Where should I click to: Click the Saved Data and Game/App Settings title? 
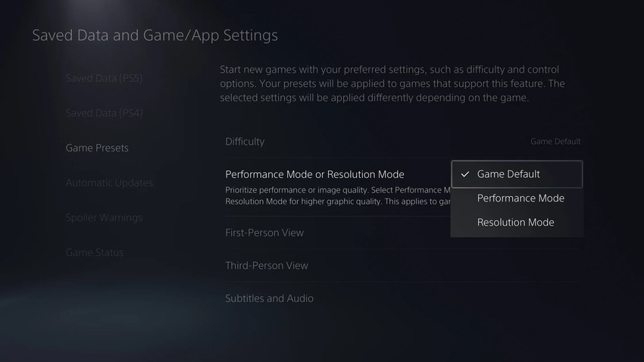point(155,36)
